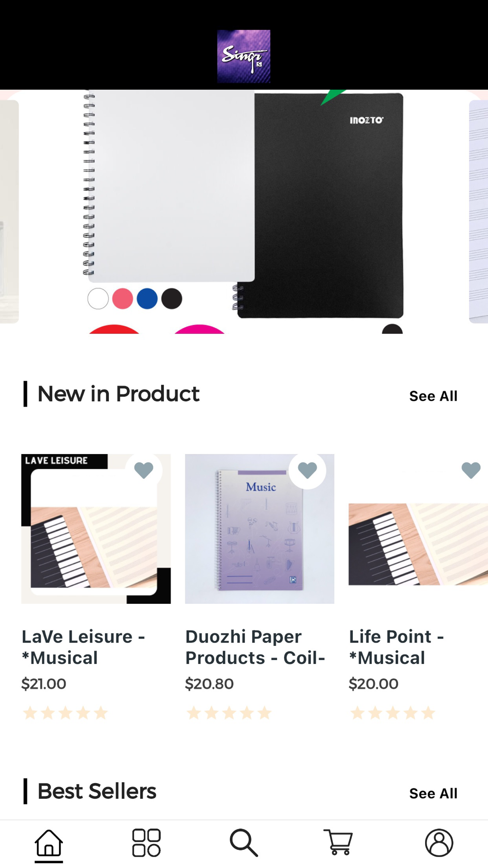Viewport: 488px width, 868px height.
Task: Open the categories grid icon
Action: click(x=146, y=843)
